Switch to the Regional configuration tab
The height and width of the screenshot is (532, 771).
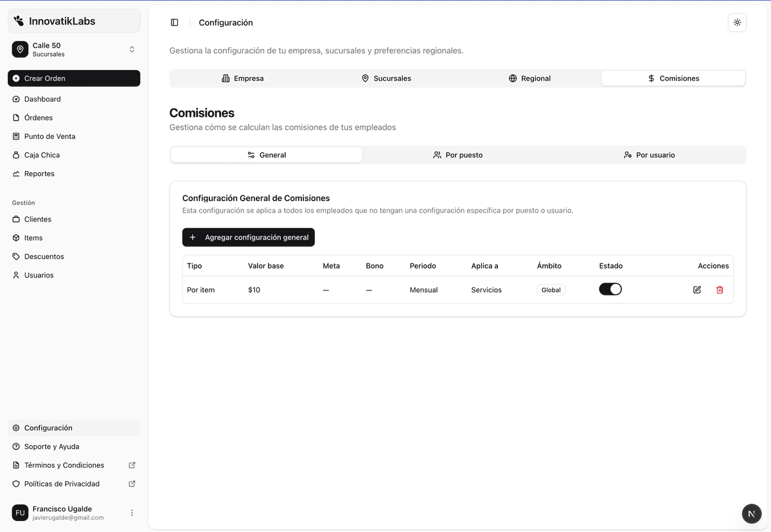[529, 78]
